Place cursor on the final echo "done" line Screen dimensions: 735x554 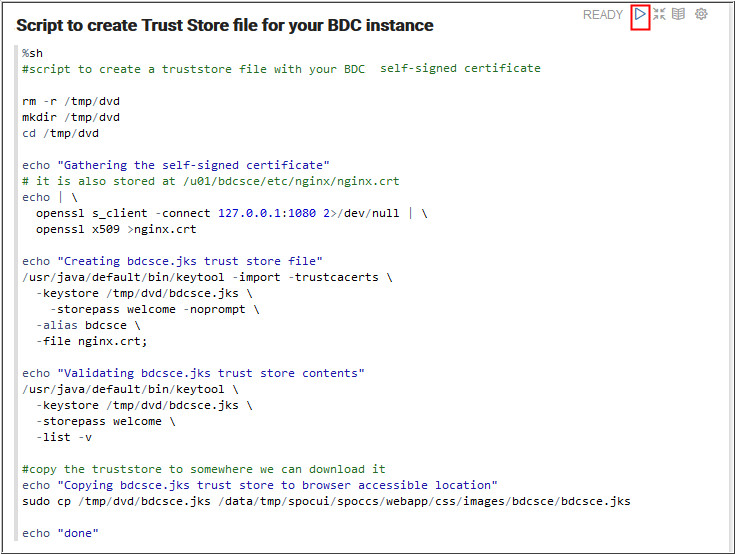[x=60, y=533]
